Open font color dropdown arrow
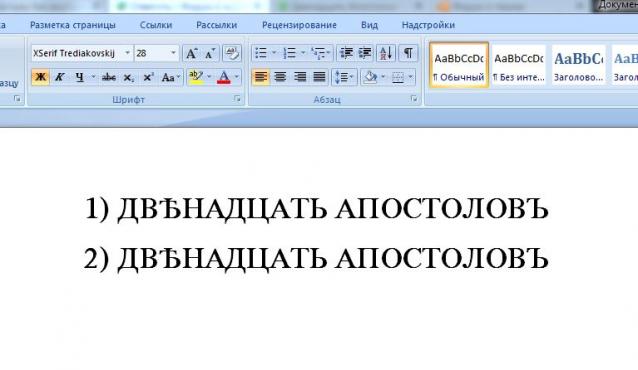This screenshot has height=370, width=638. [237, 77]
